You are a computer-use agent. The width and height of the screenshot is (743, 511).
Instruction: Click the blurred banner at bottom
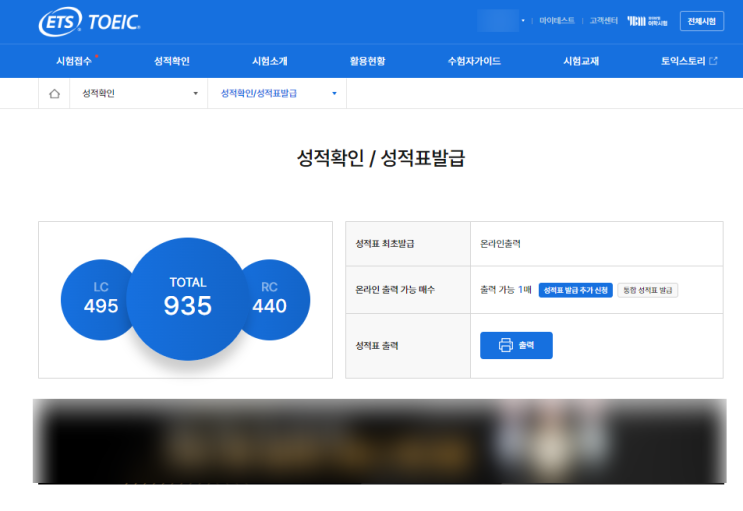[380, 441]
